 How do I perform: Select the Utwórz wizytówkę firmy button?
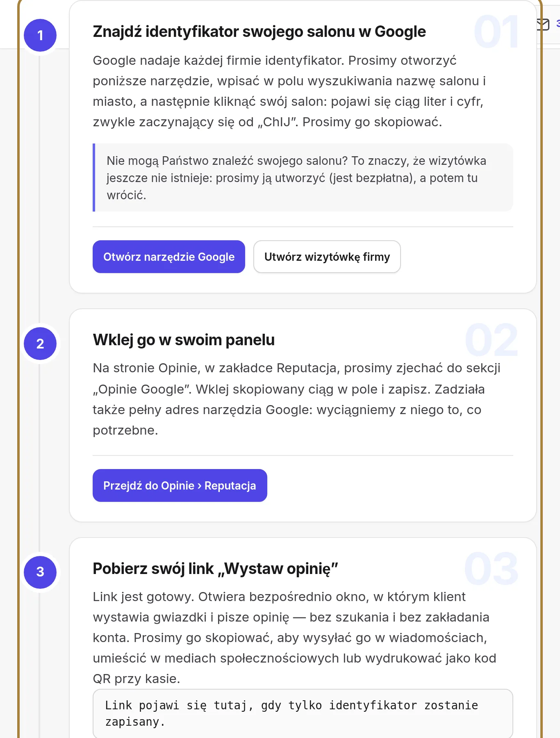[327, 257]
